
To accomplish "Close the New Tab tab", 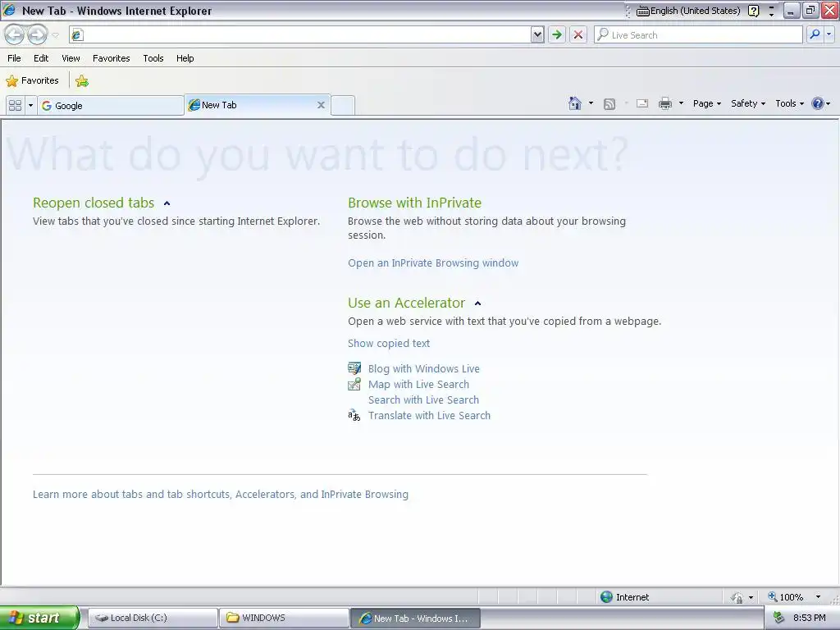I will [321, 105].
